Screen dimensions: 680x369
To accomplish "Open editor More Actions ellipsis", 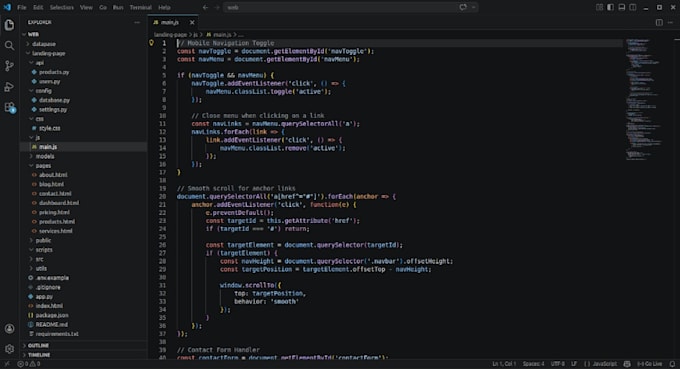I will 670,22.
